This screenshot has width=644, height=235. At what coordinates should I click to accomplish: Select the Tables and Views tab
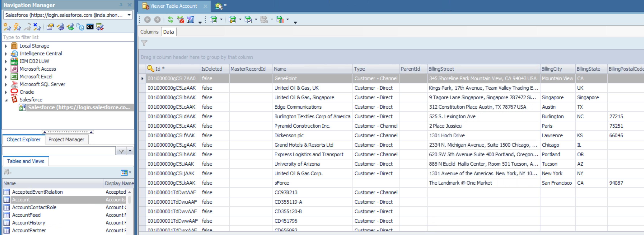(x=25, y=161)
